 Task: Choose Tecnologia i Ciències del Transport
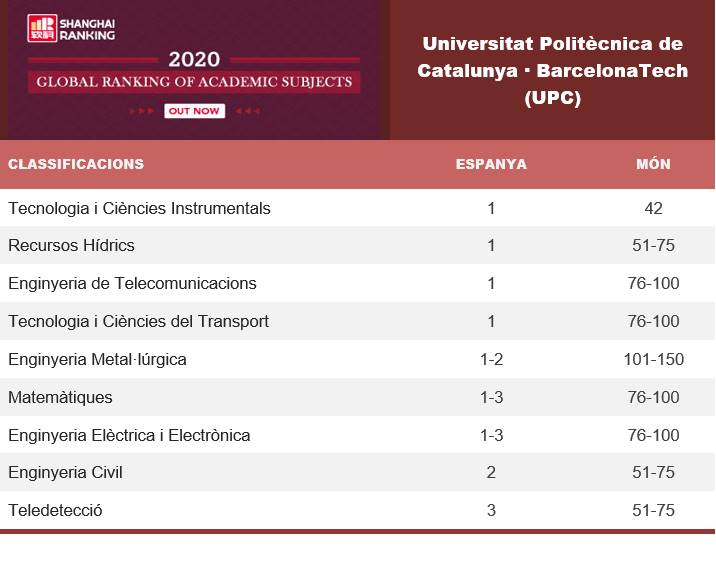(x=138, y=322)
